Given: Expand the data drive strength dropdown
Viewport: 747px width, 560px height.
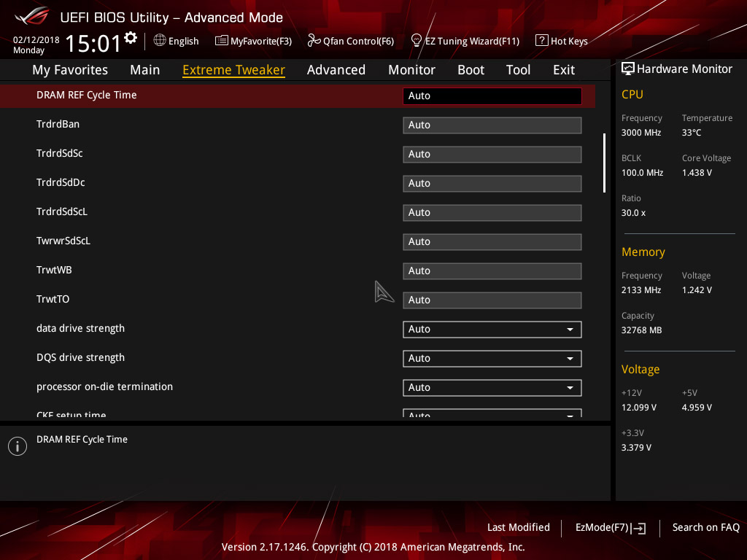Looking at the screenshot, I should (x=492, y=330).
